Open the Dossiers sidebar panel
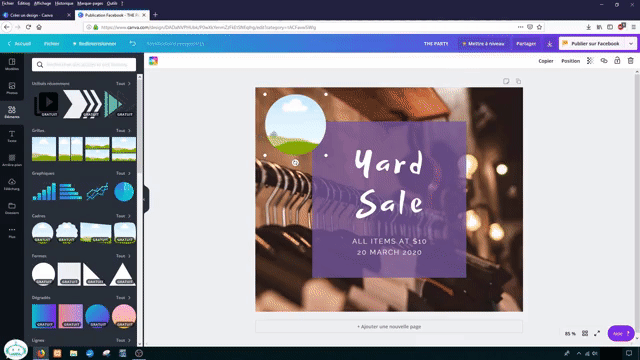Screen dimensions: 640x360 click(x=12, y=208)
